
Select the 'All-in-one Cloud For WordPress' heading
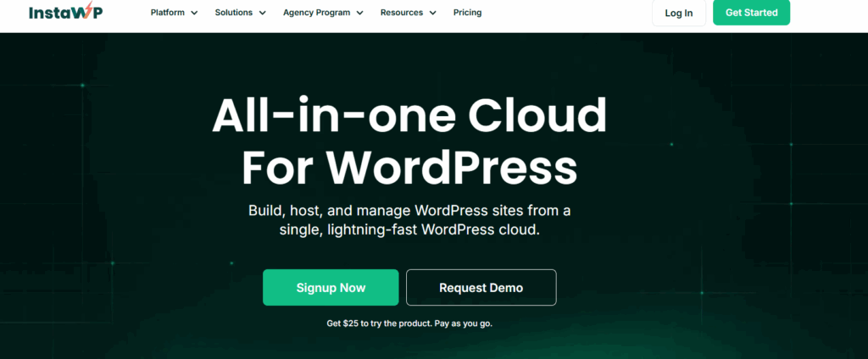(409, 141)
